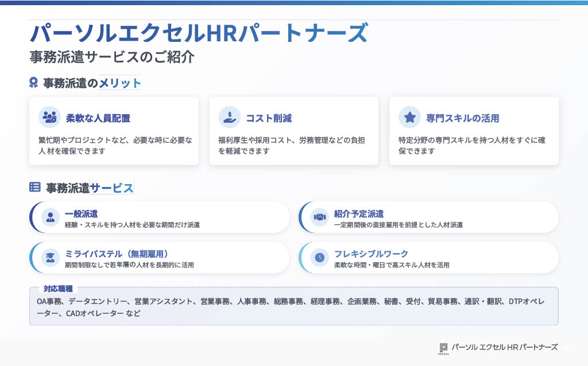
Task: Click the graduate icon in ミライパステル card
Action: (x=51, y=258)
